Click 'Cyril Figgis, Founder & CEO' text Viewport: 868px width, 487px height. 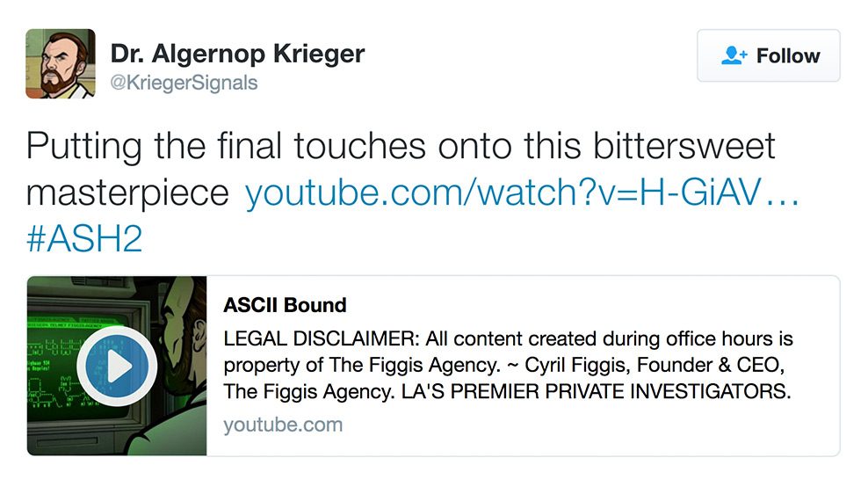pos(655,365)
